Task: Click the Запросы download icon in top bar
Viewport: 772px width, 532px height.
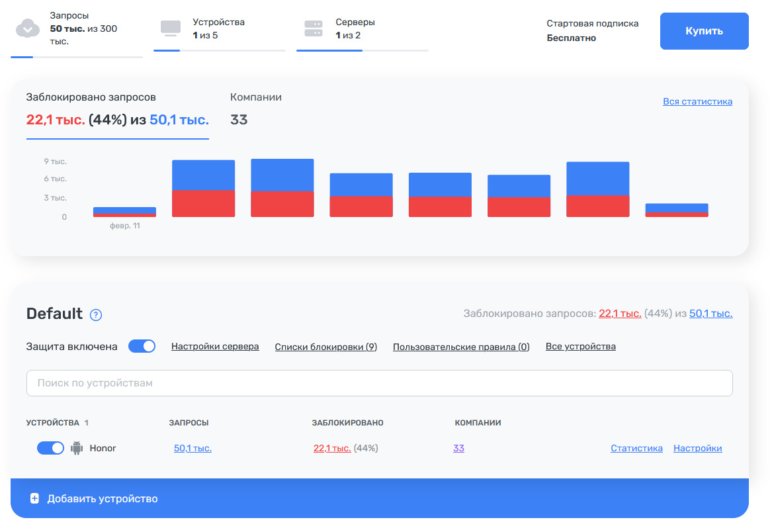Action: tap(26, 29)
